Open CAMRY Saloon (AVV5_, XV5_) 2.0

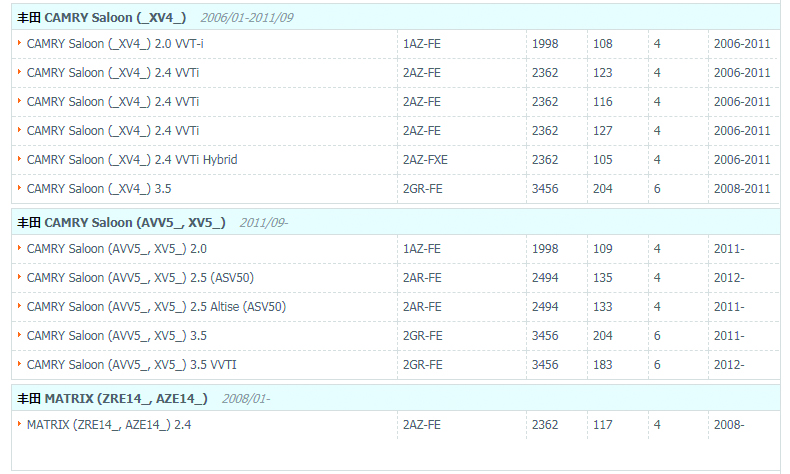coord(116,249)
